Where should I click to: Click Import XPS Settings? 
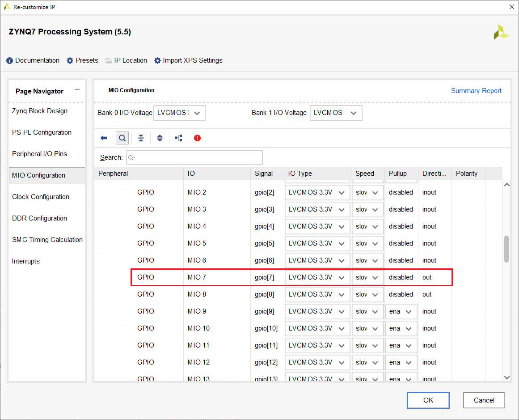tap(193, 61)
